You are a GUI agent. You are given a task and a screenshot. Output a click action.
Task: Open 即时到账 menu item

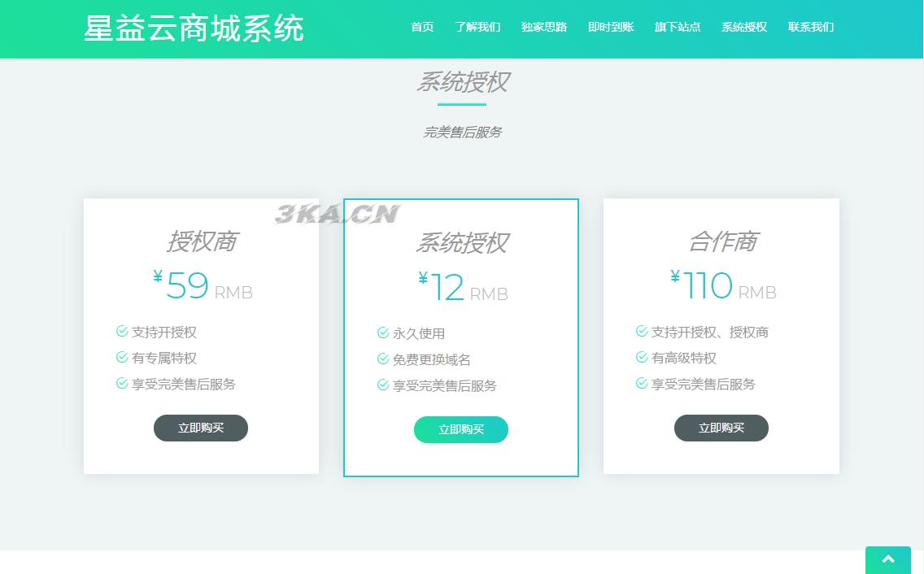tap(611, 27)
